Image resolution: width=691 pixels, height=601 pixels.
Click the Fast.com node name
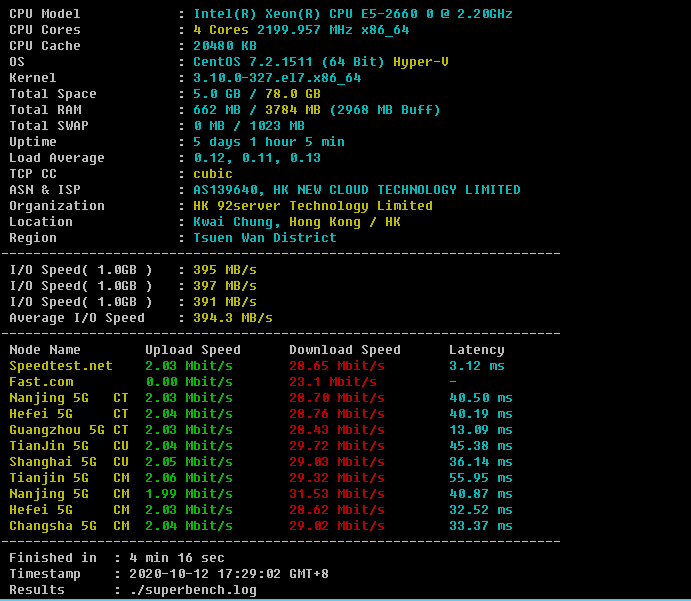click(x=41, y=382)
